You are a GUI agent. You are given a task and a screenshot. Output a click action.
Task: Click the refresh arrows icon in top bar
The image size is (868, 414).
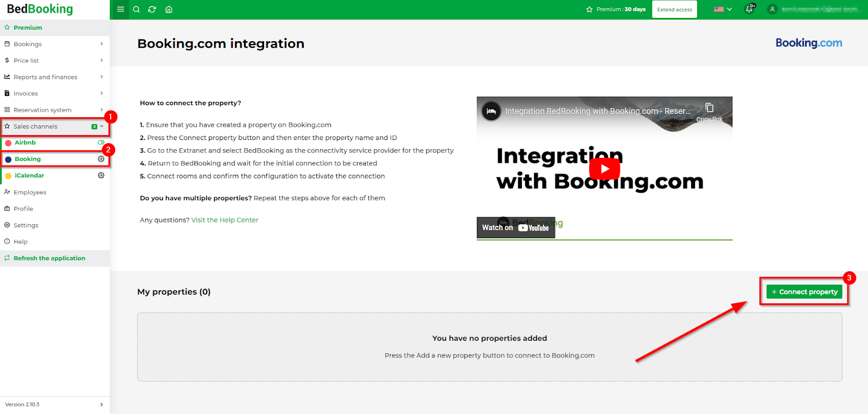click(152, 9)
